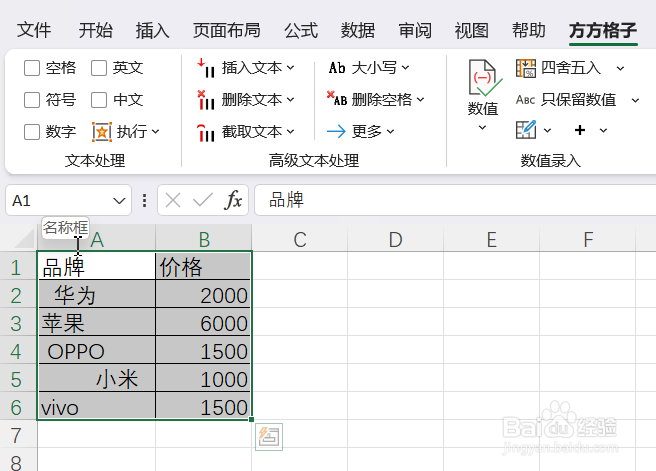The image size is (656, 471).
Task: Click the select-all corner triangle
Action: coord(24,239)
